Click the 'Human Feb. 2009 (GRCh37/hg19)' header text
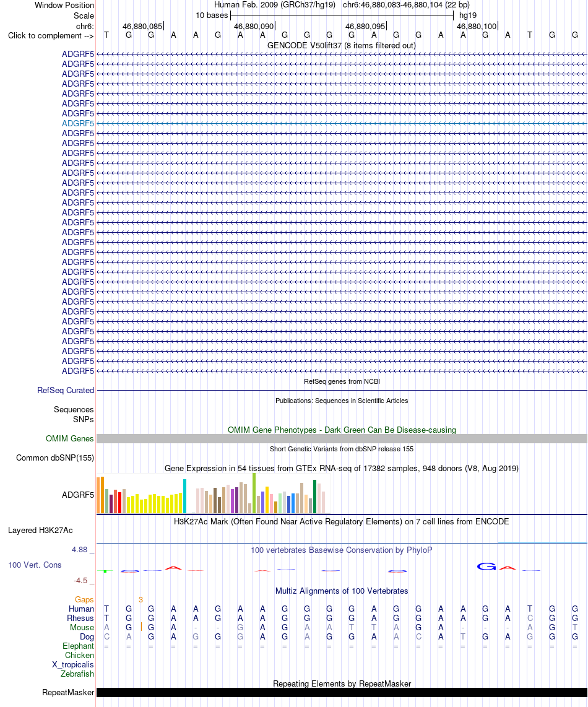588x707 pixels. (x=275, y=5)
